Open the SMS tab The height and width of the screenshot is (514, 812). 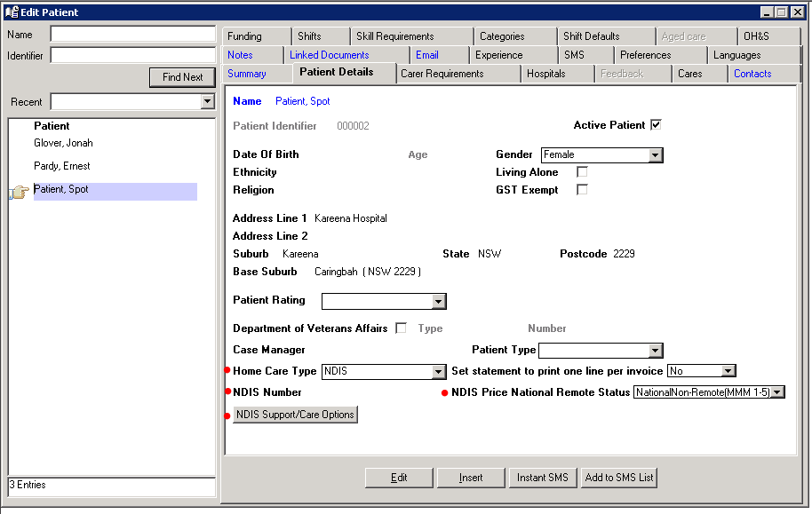click(585, 55)
